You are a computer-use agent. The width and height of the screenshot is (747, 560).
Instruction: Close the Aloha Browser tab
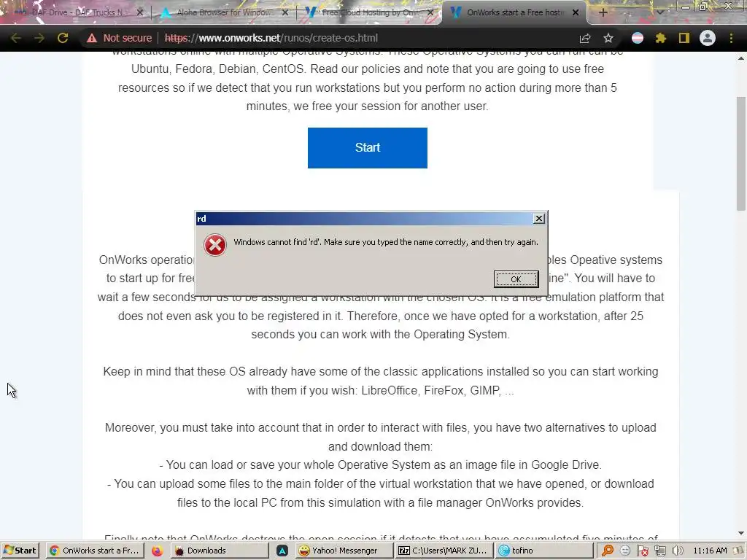285,12
